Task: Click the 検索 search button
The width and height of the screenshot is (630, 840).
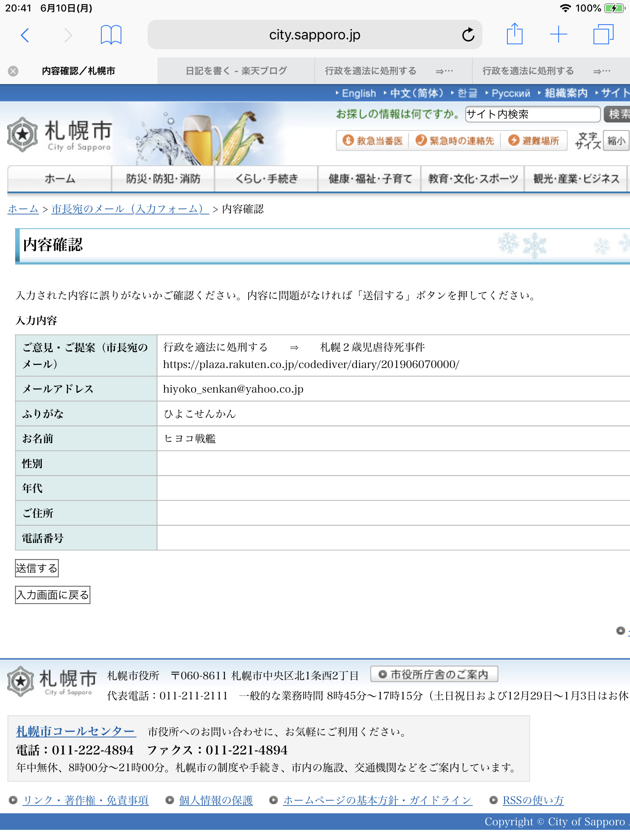Action: point(617,114)
